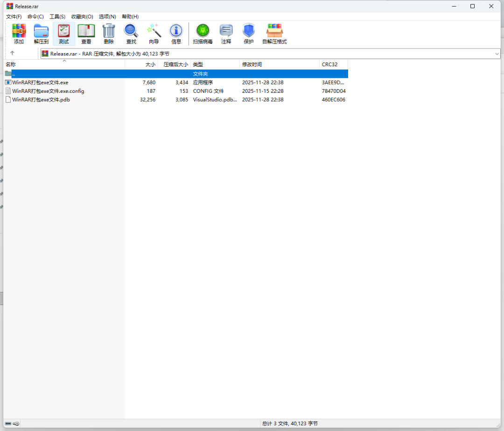Click the Release.rar window title text
Image resolution: width=504 pixels, height=431 pixels.
[27, 7]
